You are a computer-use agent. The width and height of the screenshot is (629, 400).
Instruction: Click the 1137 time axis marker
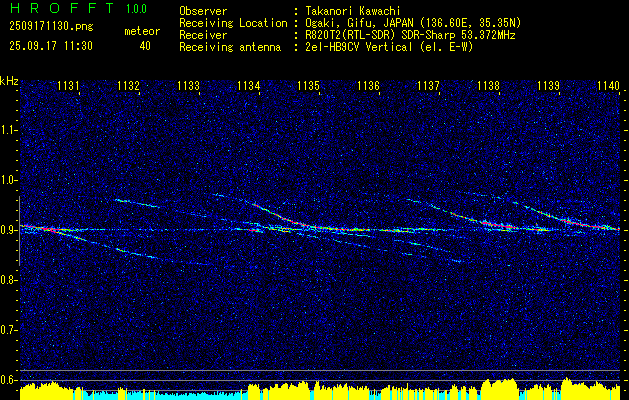pos(428,85)
